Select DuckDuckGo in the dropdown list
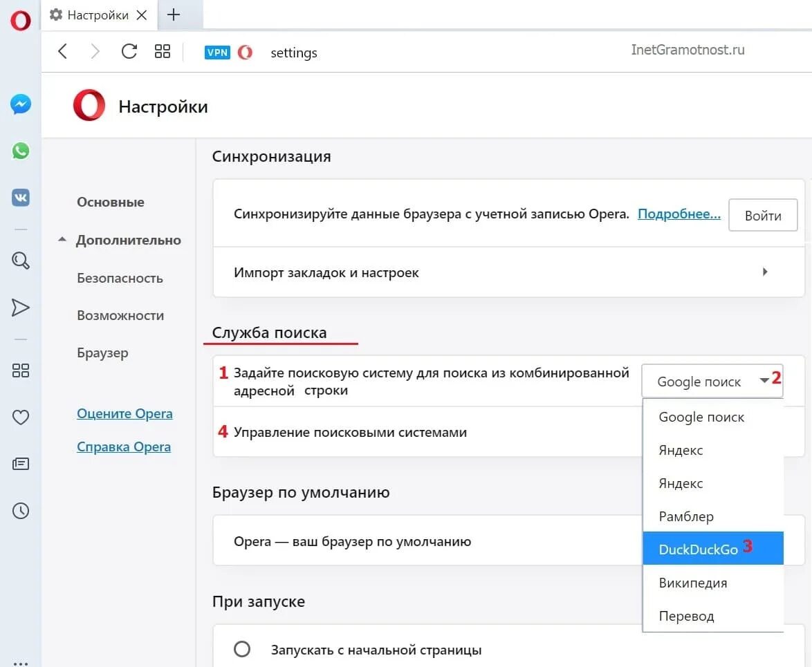Screen dimensions: 812x667 (x=713, y=549)
